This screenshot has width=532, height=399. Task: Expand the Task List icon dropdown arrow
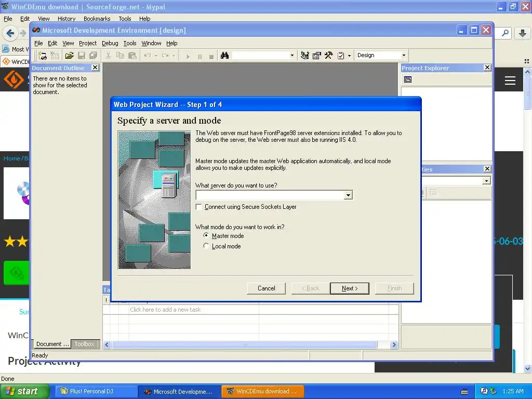[350, 55]
